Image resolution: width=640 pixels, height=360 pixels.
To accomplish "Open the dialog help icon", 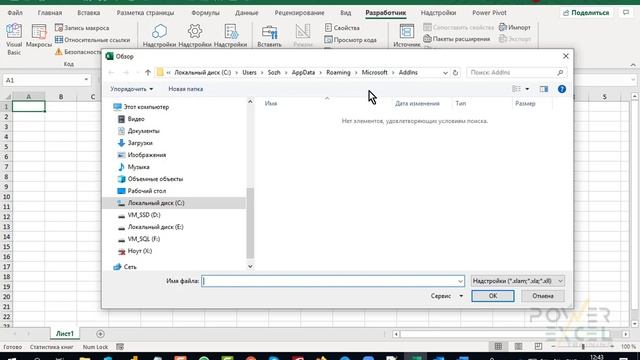I will tap(562, 89).
